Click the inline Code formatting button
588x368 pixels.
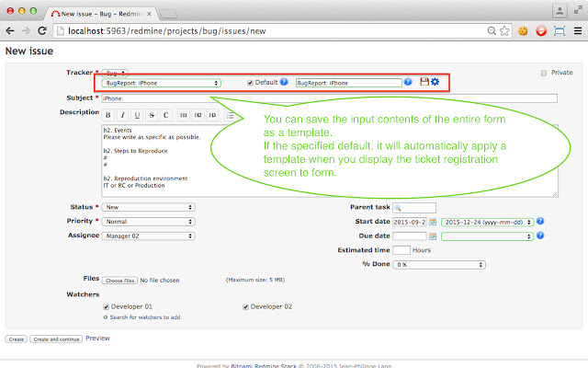[x=166, y=115]
